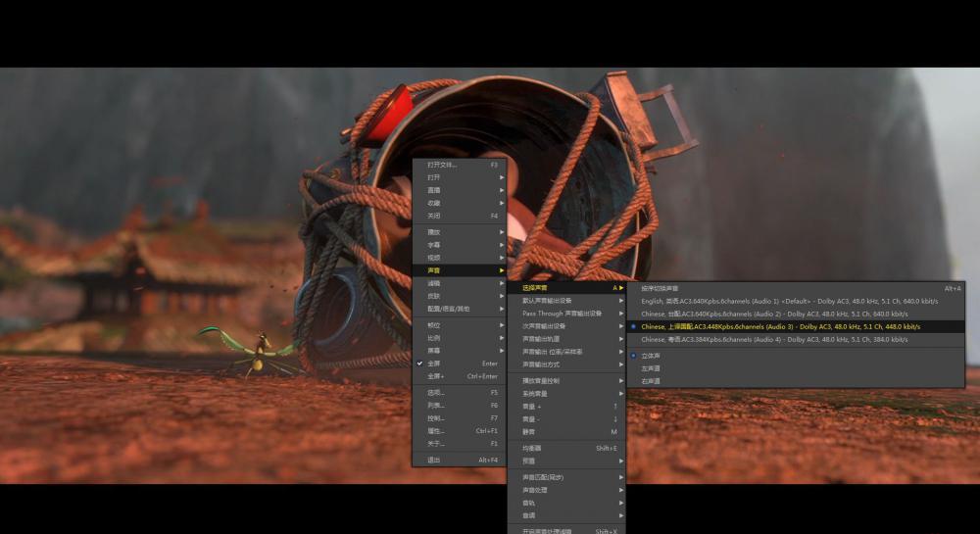
Task: Select 全屏+ (Ctrl+Enter) entry
Action: point(460,376)
